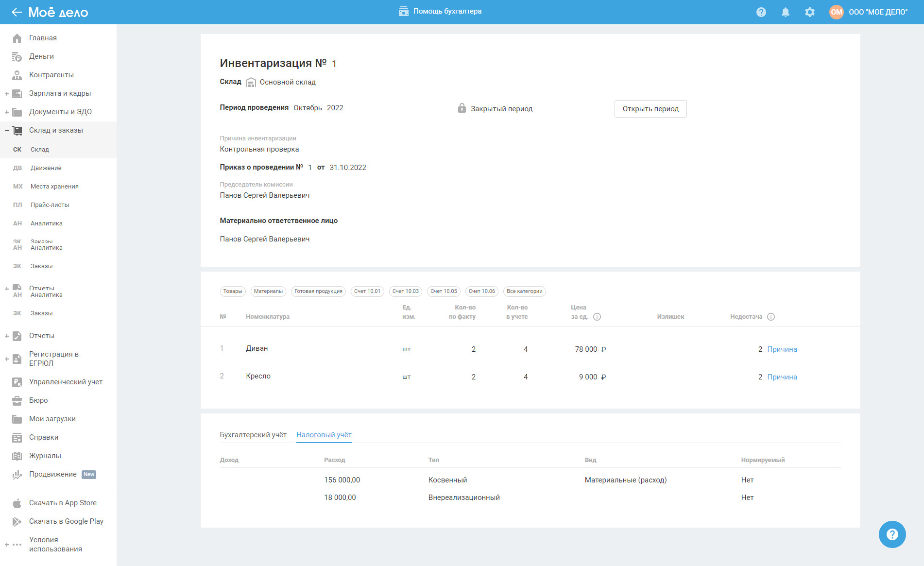Click the back arrow in header
This screenshot has height=566, width=924.
[x=17, y=12]
